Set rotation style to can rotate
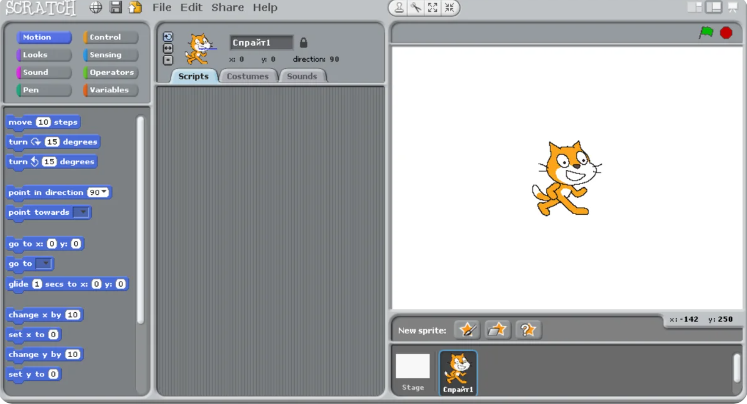The height and width of the screenshot is (404, 747). [168, 37]
